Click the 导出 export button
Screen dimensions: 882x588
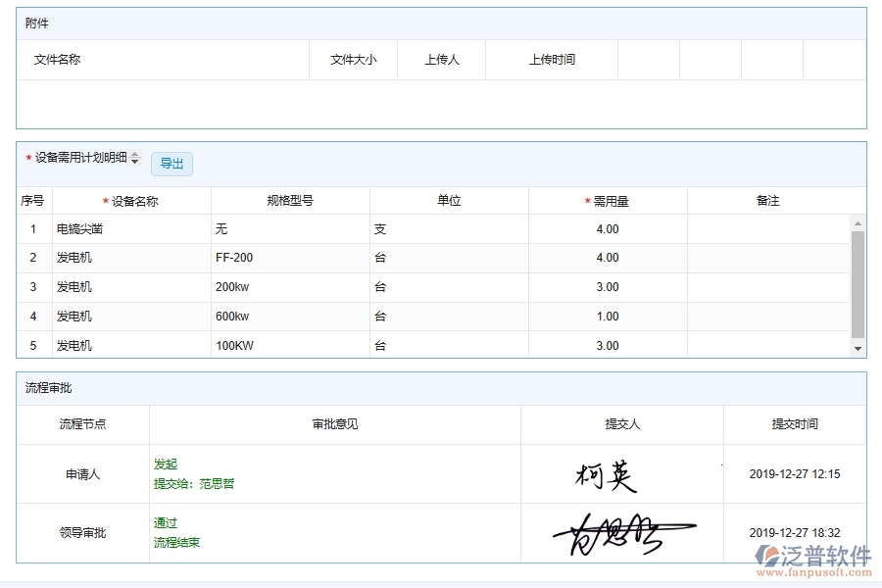coord(171,164)
